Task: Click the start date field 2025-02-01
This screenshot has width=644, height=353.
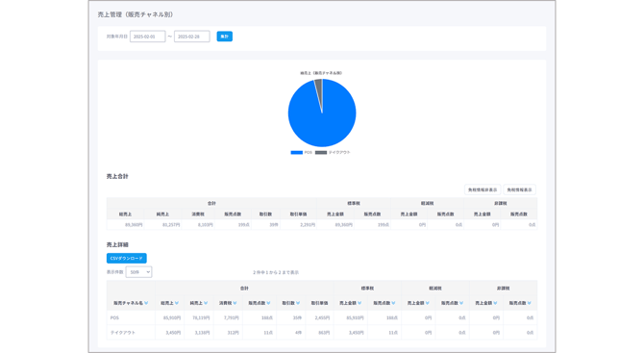Action: coord(147,37)
